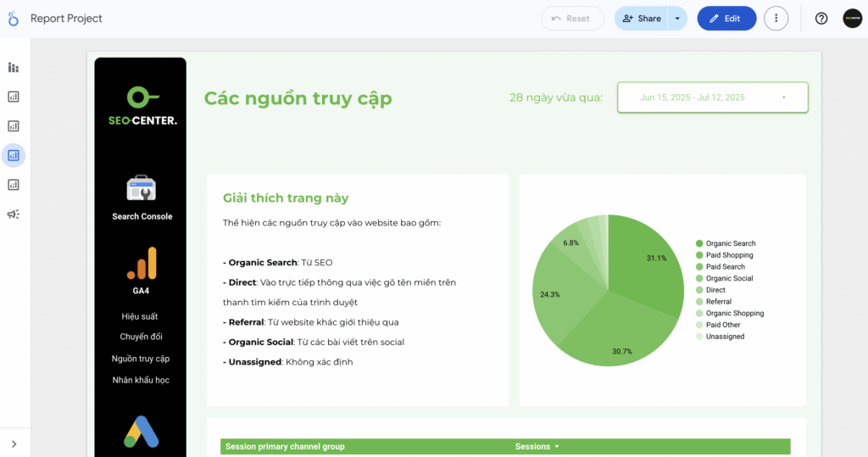
Task: Select the highlighted active page icon in sidebar
Action: (14, 156)
